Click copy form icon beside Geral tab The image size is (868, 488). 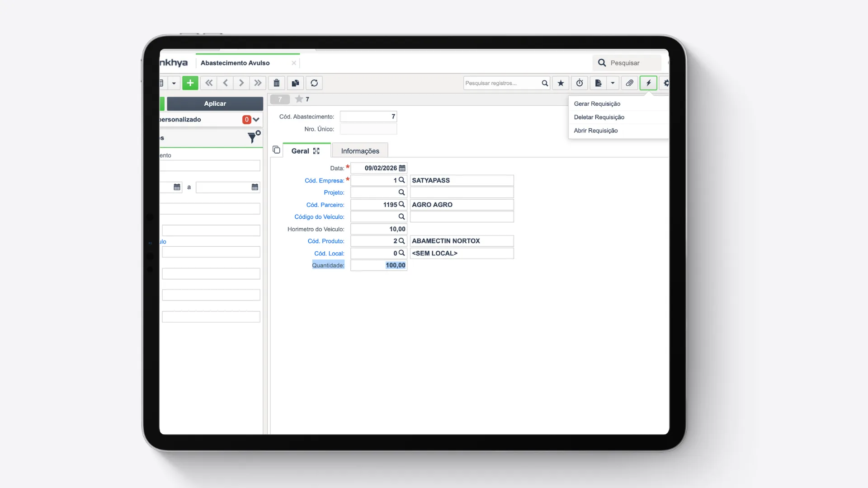pos(276,150)
